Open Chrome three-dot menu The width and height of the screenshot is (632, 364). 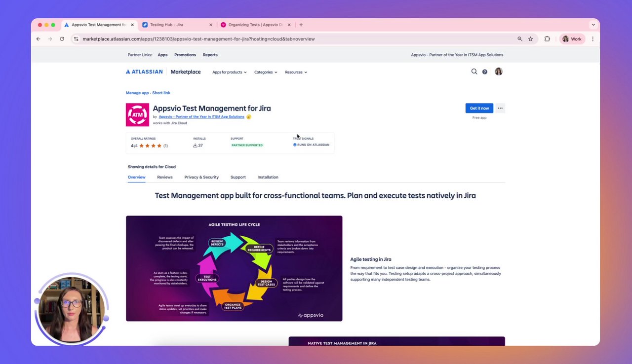pos(592,39)
